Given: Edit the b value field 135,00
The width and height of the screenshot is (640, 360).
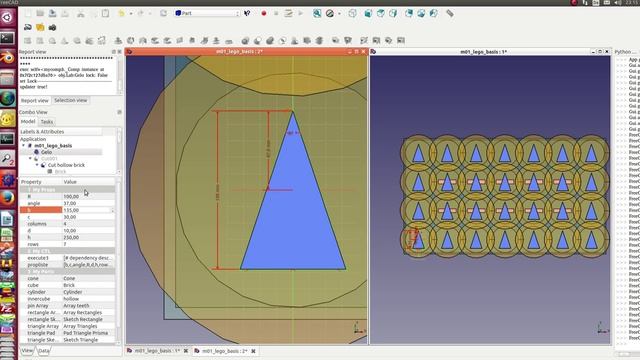Looking at the screenshot, I should [86, 210].
